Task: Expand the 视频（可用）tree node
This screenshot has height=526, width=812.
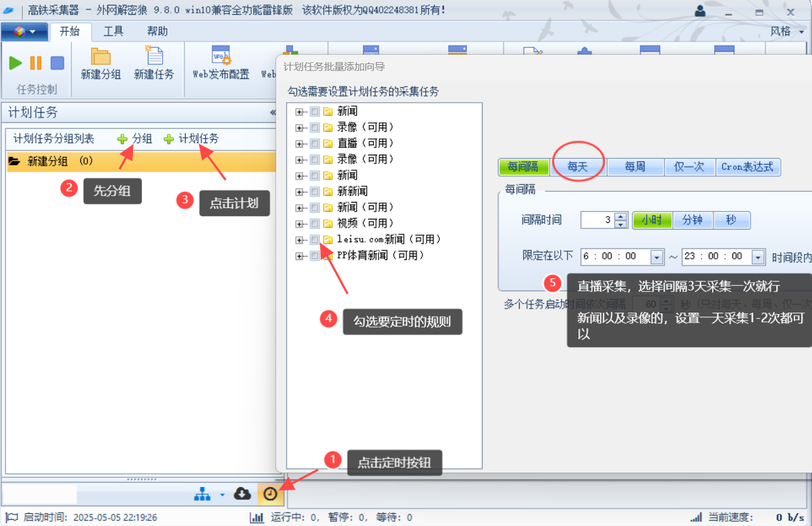Action: tap(300, 223)
